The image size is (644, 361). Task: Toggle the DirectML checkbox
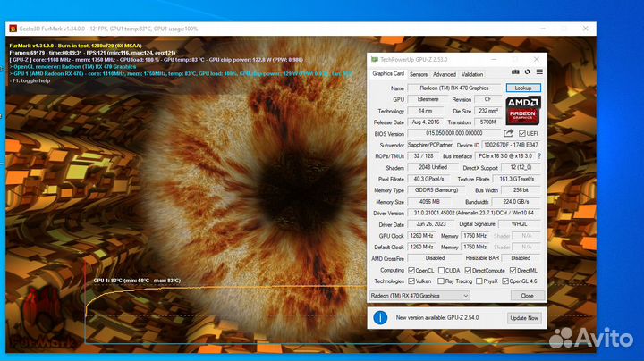[x=513, y=271]
